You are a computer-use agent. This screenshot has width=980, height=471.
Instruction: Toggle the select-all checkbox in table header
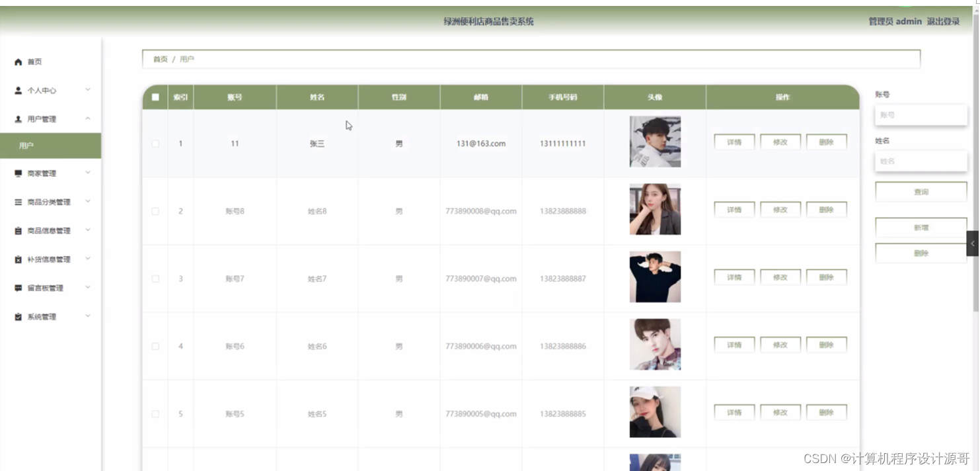155,97
